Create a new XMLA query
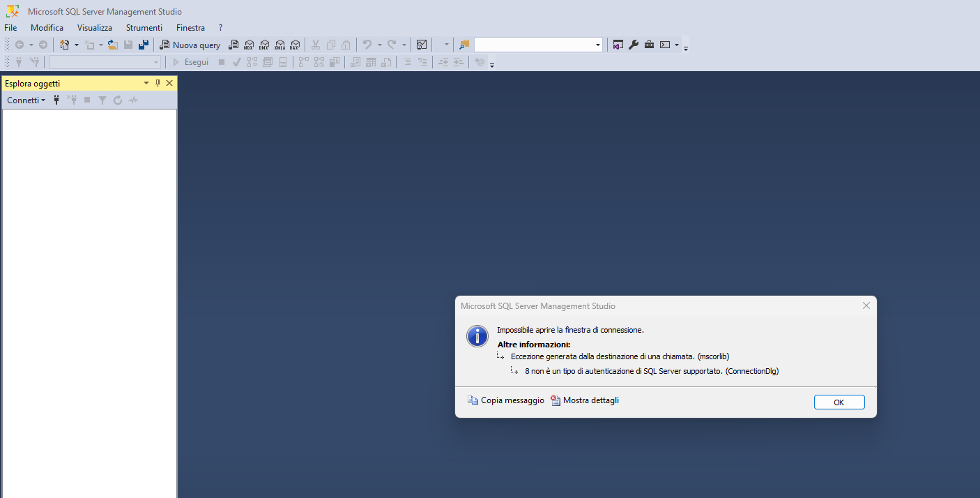 280,45
